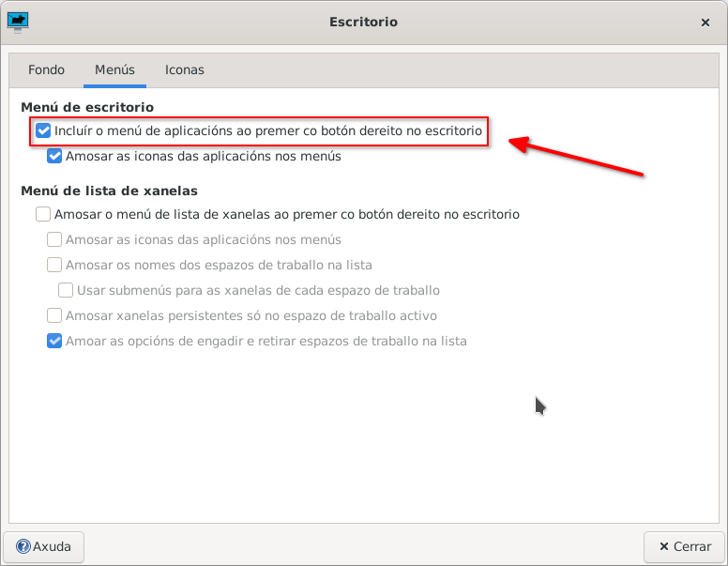Viewport: 728px width, 566px height.
Task: Tick 'Usar submenús para as xanelas' checkbox
Action: 66,290
